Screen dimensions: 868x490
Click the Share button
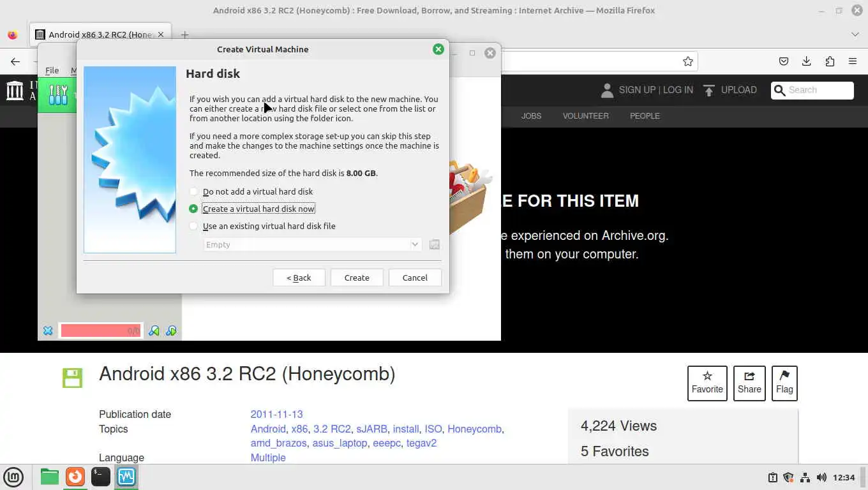tap(749, 383)
